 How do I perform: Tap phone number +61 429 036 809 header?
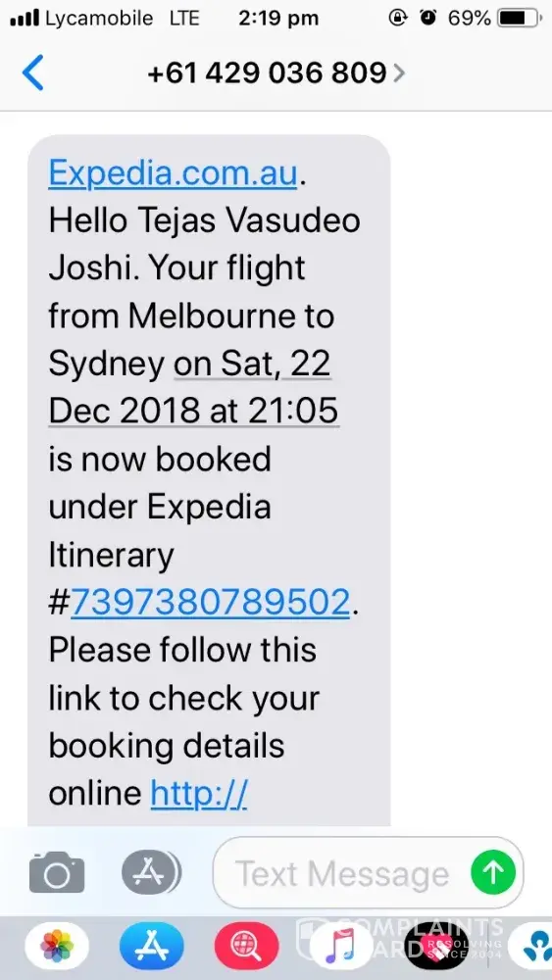[x=267, y=73]
